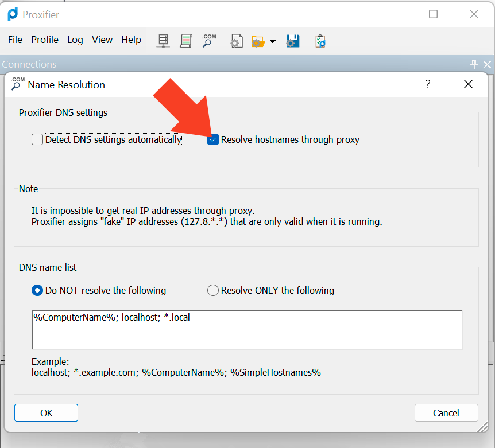Open Proxification Rules toolbar icon
The height and width of the screenshot is (448, 495).
pyautogui.click(x=185, y=40)
